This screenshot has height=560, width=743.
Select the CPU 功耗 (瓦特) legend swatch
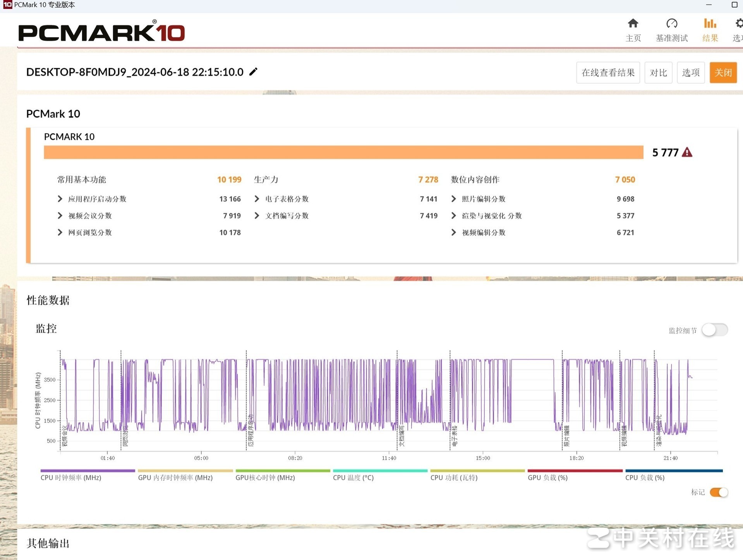(477, 471)
